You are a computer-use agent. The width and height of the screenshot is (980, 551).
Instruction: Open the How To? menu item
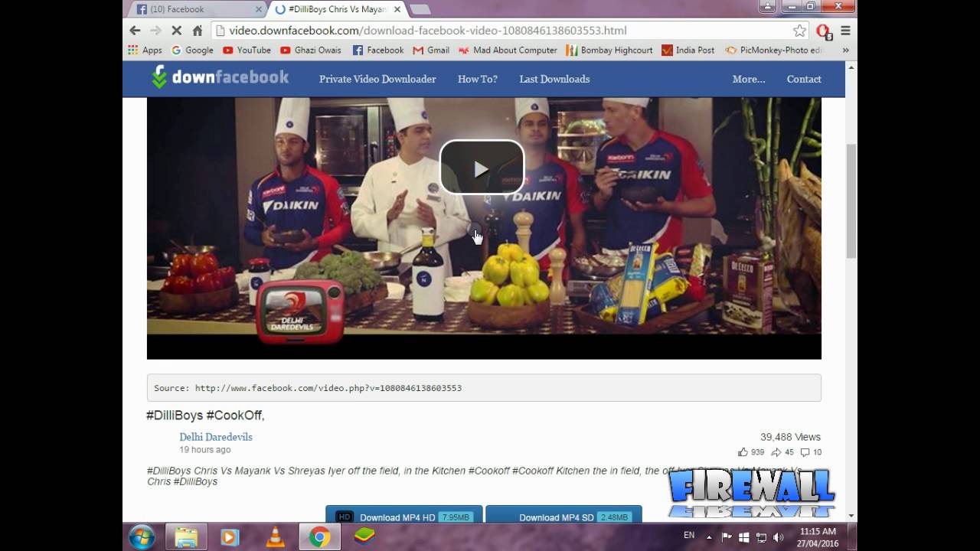[x=478, y=79]
